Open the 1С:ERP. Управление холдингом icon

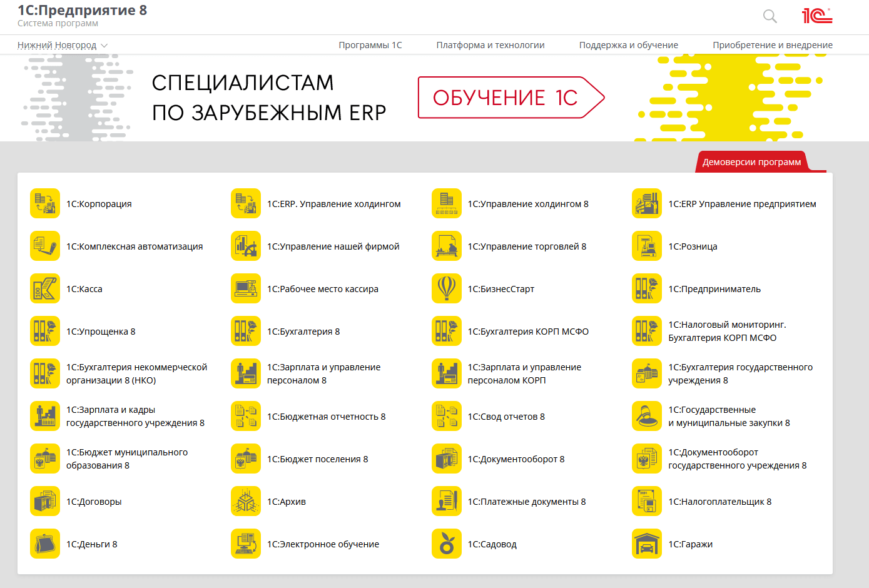tap(246, 204)
